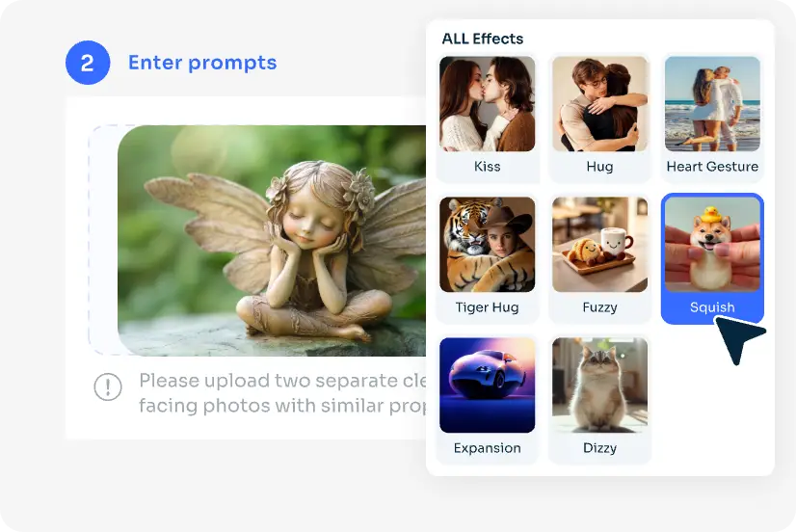The image size is (796, 532).
Task: Select the Tiger Hug effect image
Action: 487,244
